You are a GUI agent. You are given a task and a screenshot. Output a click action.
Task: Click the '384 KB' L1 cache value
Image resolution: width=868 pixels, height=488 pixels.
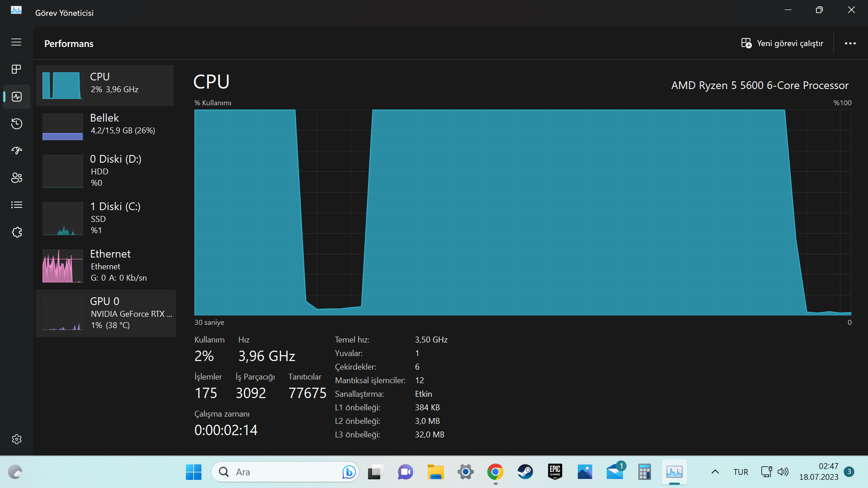(x=427, y=408)
